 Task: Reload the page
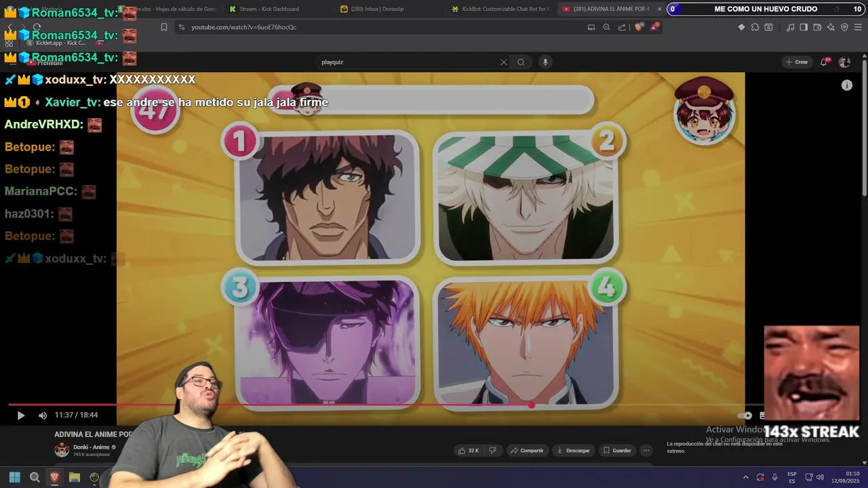click(37, 27)
